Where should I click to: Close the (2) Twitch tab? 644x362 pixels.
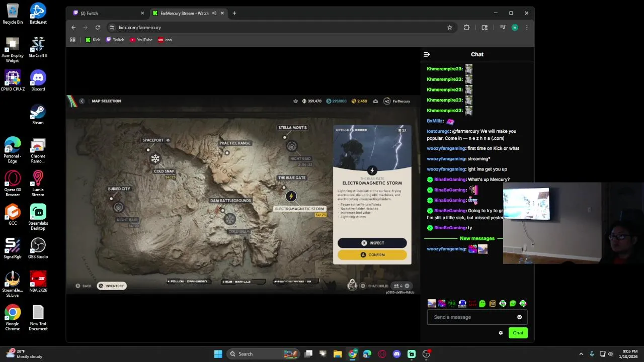tap(142, 13)
